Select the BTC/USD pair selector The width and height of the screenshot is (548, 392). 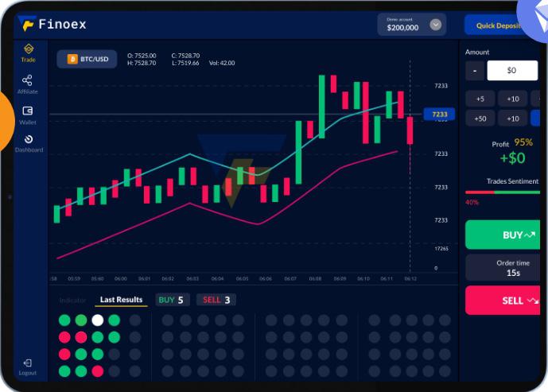[87, 59]
